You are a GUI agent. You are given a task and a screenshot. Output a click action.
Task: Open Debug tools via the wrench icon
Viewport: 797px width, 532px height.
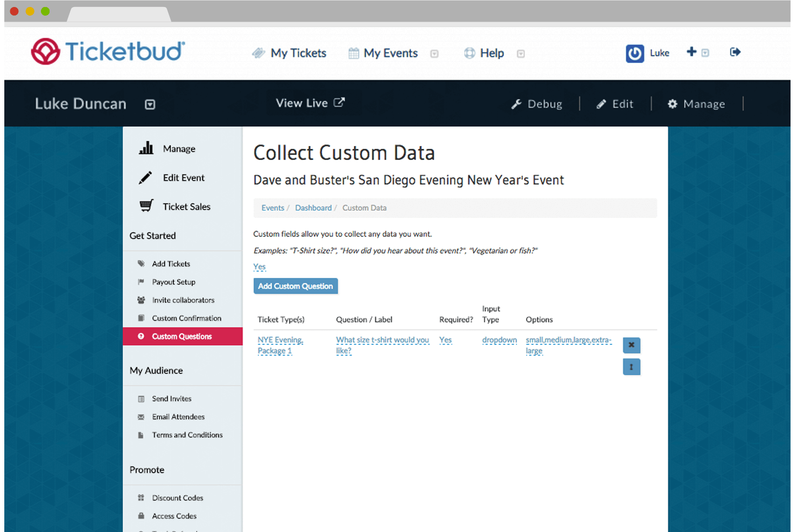click(x=518, y=103)
